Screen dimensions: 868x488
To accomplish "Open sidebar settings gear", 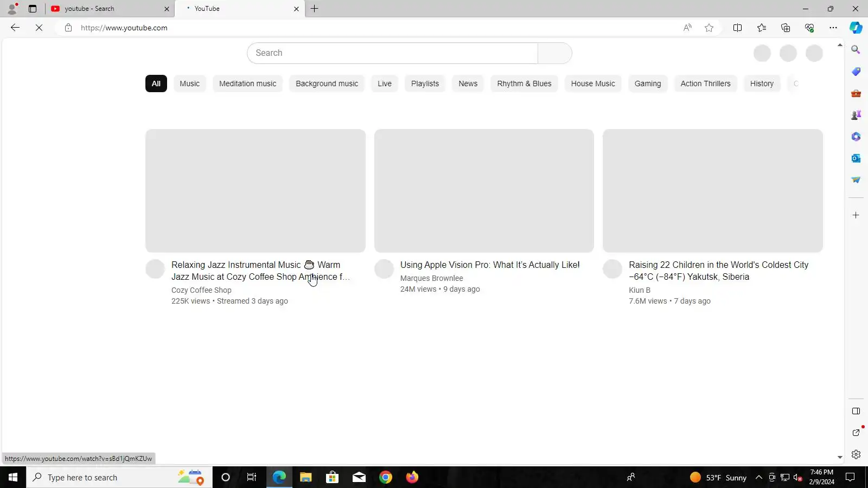I will (856, 454).
